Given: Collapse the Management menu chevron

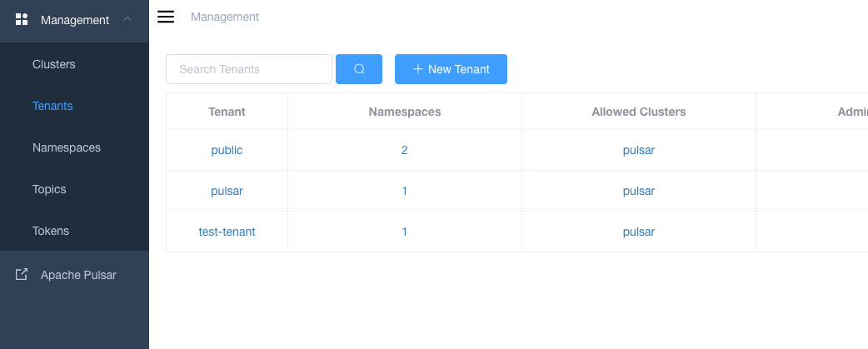Looking at the screenshot, I should point(127,19).
